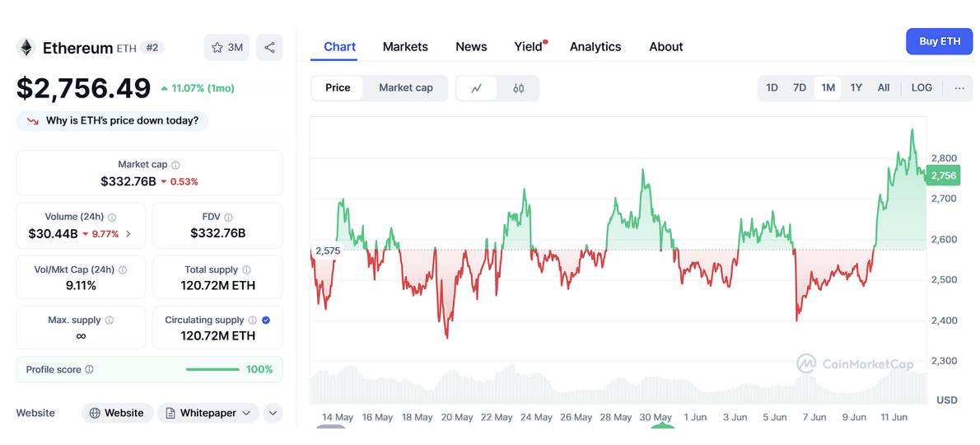980x445 pixels.
Task: Select the Price chart toggle
Action: pyautogui.click(x=338, y=88)
